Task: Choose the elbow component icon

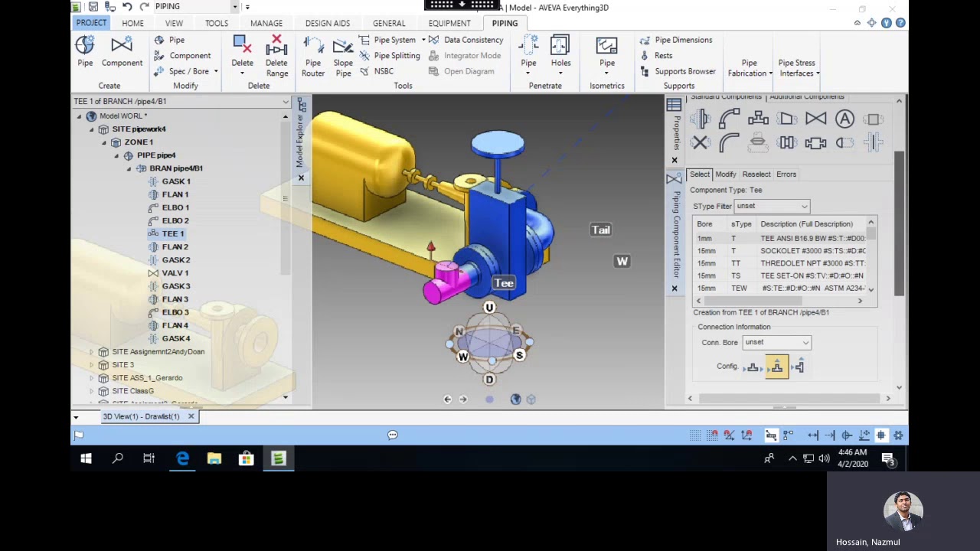Action: tap(729, 119)
